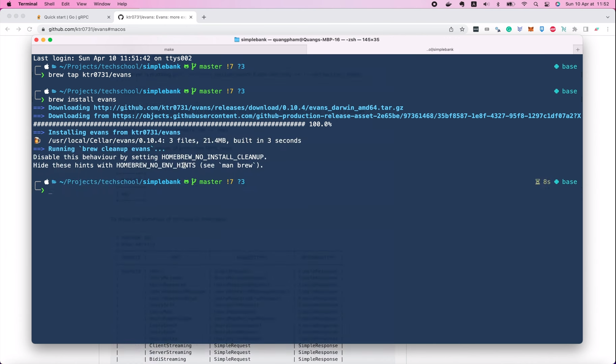This screenshot has height=364, width=616.
Task: Expand the browser tab search chevron
Action: coord(608,17)
